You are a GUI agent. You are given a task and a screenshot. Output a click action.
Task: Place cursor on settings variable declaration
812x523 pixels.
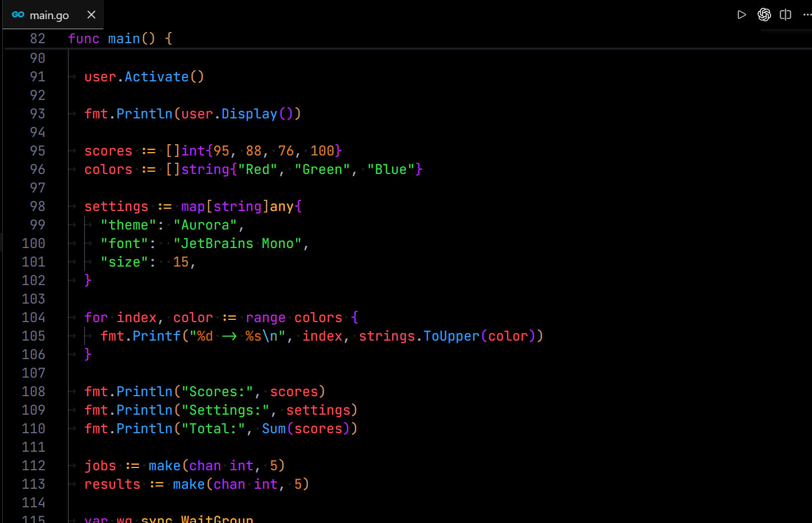116,207
